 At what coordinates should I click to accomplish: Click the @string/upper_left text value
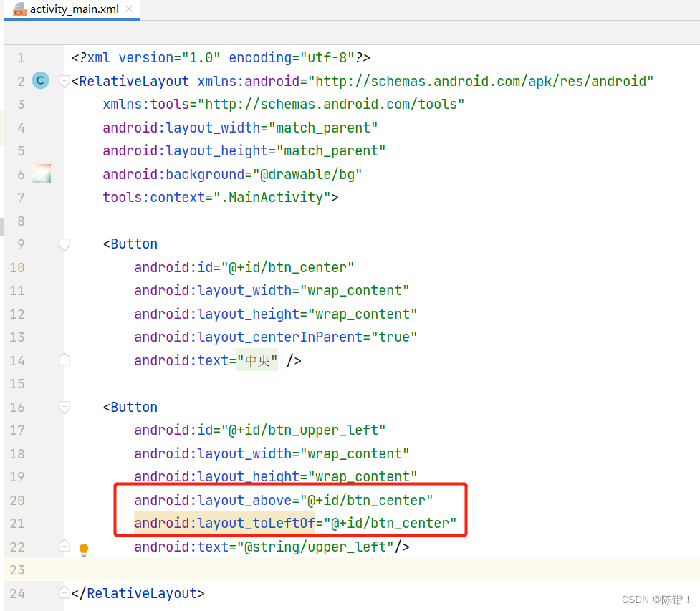point(315,547)
